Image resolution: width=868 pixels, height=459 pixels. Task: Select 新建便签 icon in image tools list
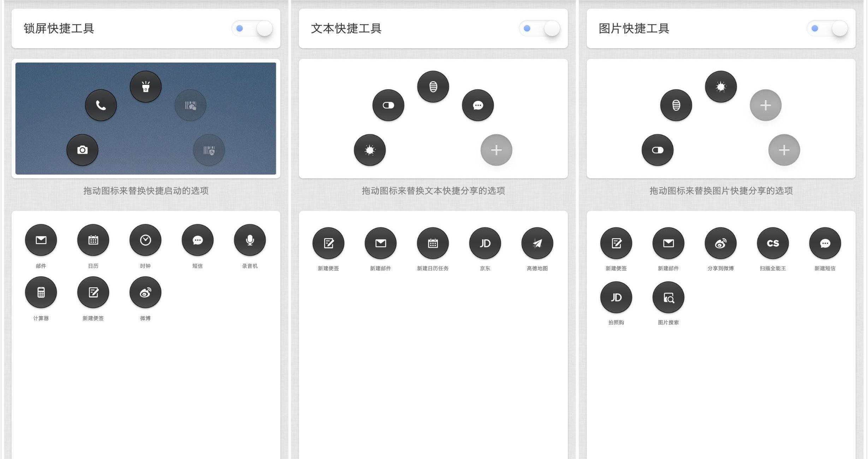[x=616, y=243]
